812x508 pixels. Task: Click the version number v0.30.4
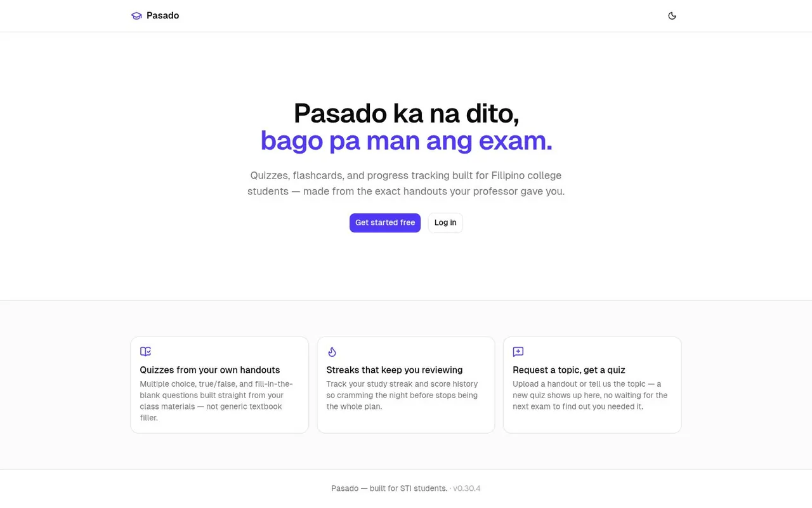[467, 488]
